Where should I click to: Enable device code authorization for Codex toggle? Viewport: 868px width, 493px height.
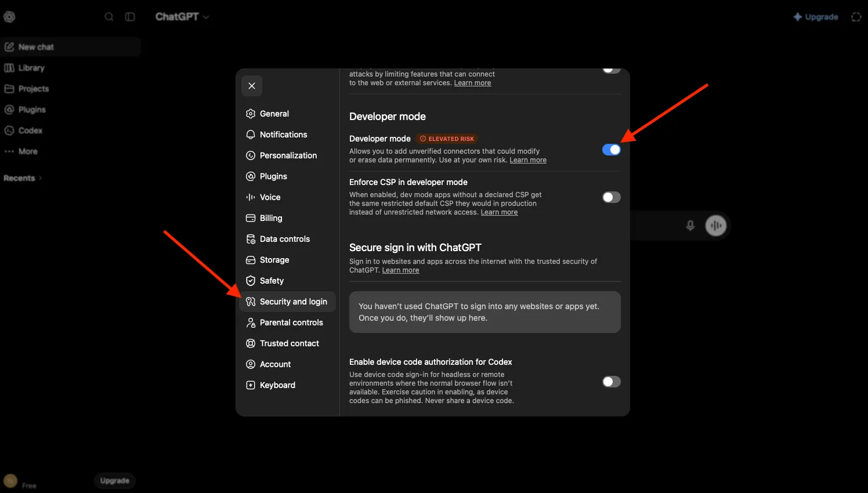point(612,382)
